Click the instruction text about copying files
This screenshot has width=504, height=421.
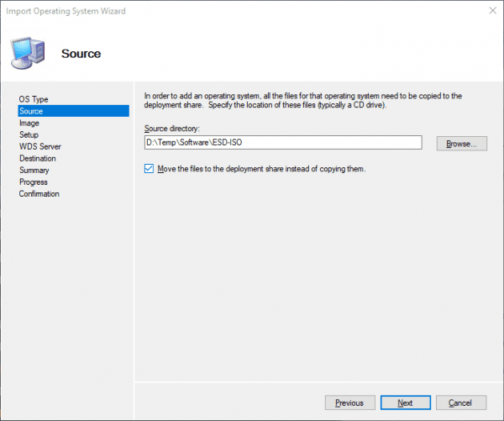point(302,100)
